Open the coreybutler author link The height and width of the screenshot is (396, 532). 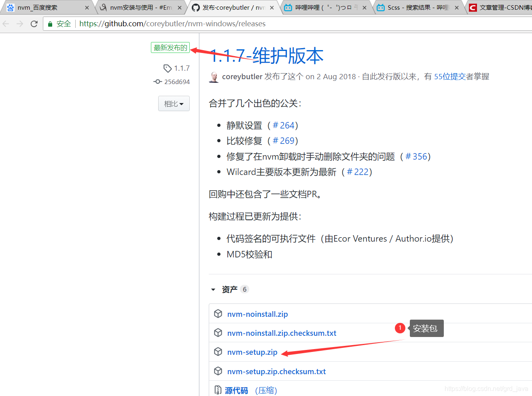(242, 77)
